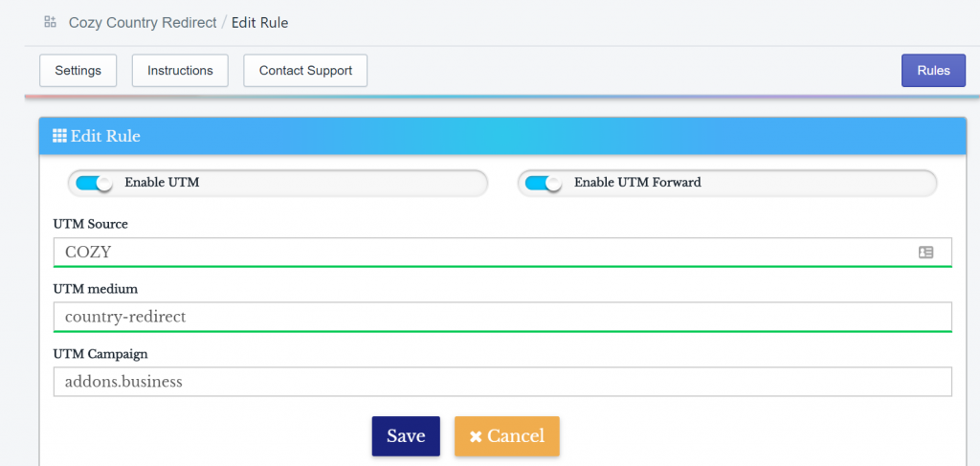Open the Settings tab

click(x=78, y=71)
